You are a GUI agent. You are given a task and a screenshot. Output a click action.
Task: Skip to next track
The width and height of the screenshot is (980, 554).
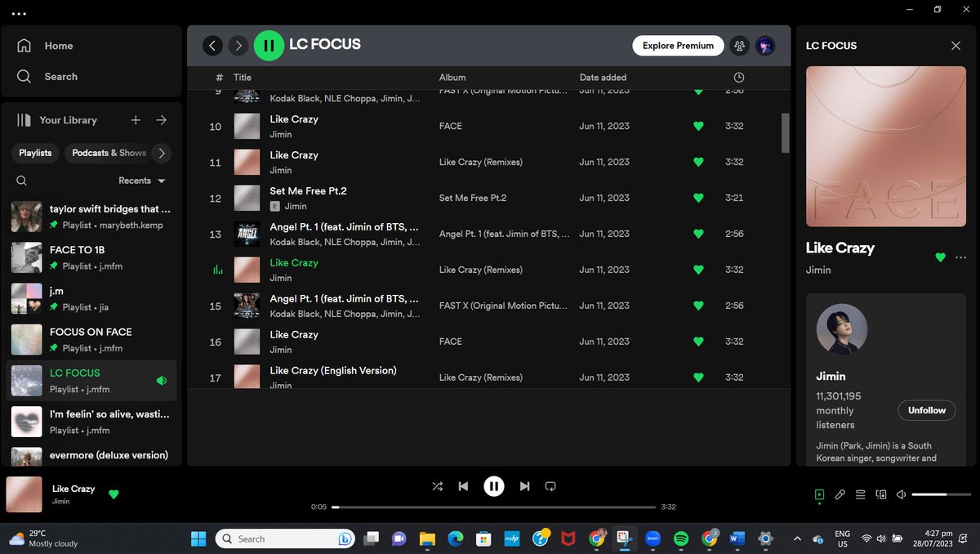(x=524, y=486)
